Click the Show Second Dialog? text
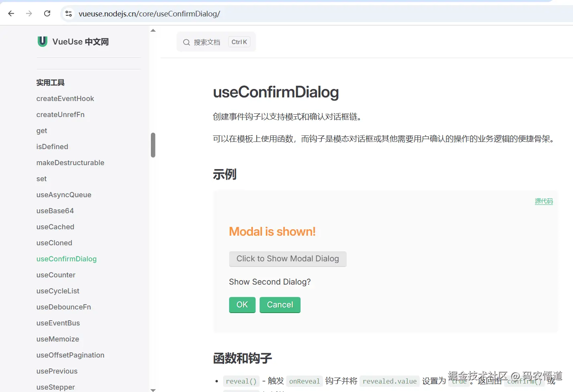 point(270,282)
